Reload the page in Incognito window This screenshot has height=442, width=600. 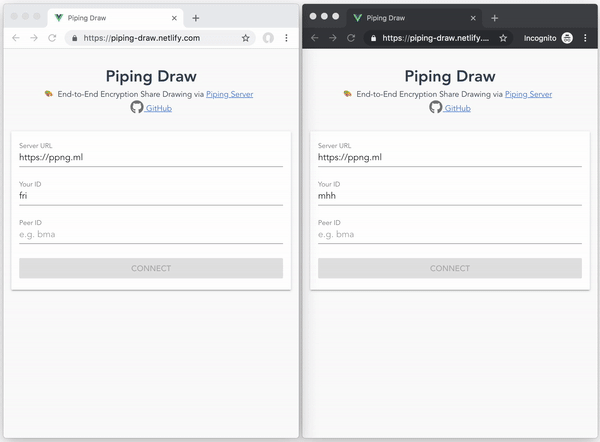(x=351, y=38)
